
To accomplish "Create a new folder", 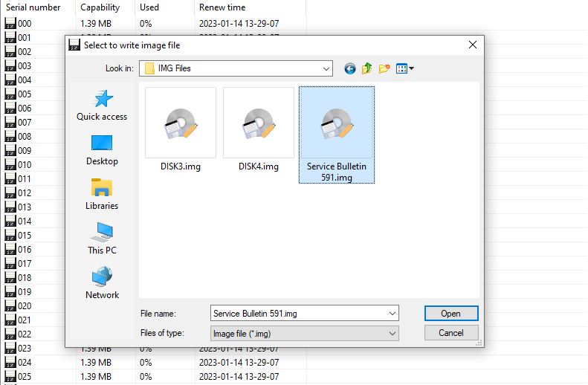I will click(384, 68).
